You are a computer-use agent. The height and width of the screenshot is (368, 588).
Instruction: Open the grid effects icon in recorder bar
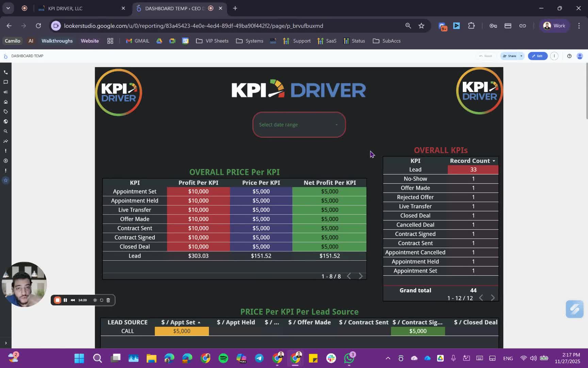[95, 300]
